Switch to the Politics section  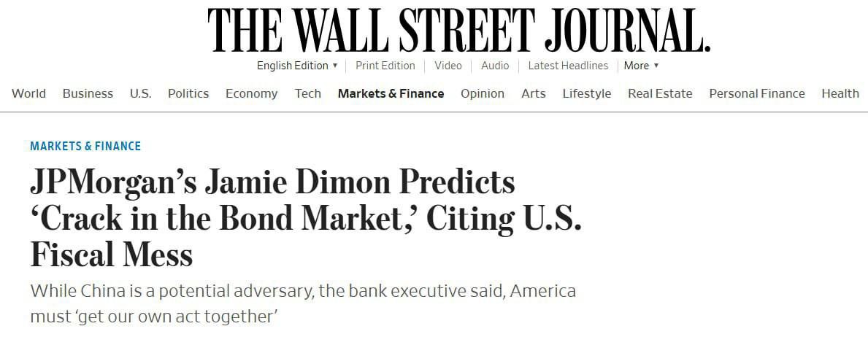188,93
